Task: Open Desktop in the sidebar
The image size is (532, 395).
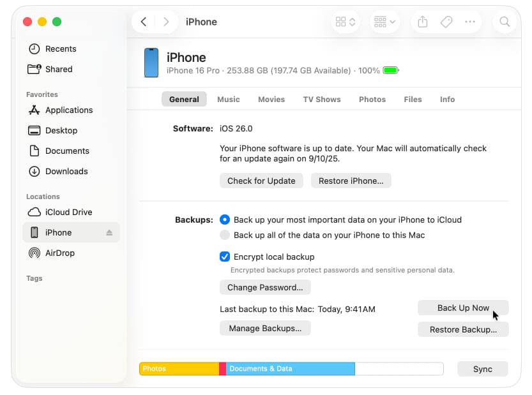Action: coord(72,131)
